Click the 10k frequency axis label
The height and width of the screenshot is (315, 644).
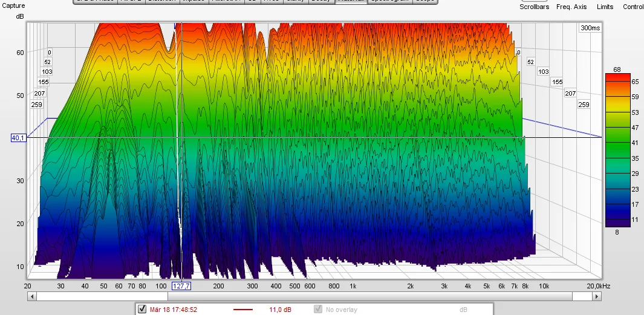point(544,286)
